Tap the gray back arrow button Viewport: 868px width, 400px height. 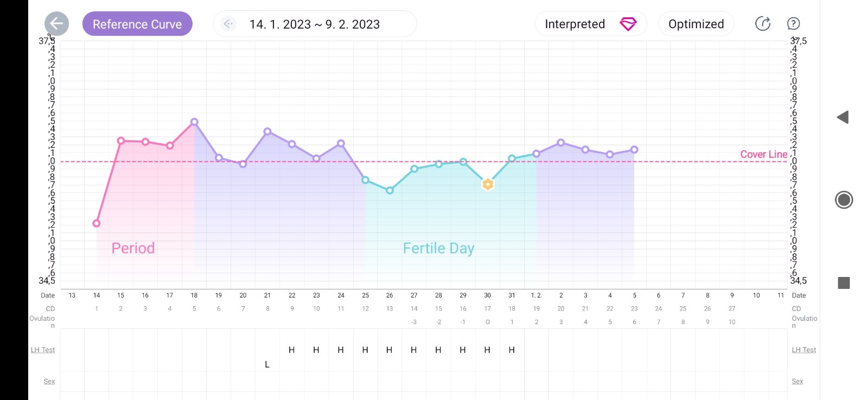(x=56, y=24)
